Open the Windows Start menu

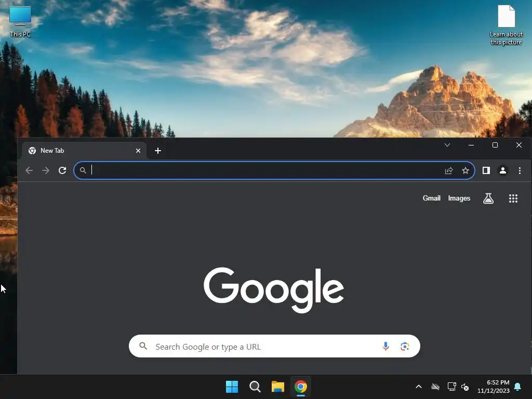point(232,387)
